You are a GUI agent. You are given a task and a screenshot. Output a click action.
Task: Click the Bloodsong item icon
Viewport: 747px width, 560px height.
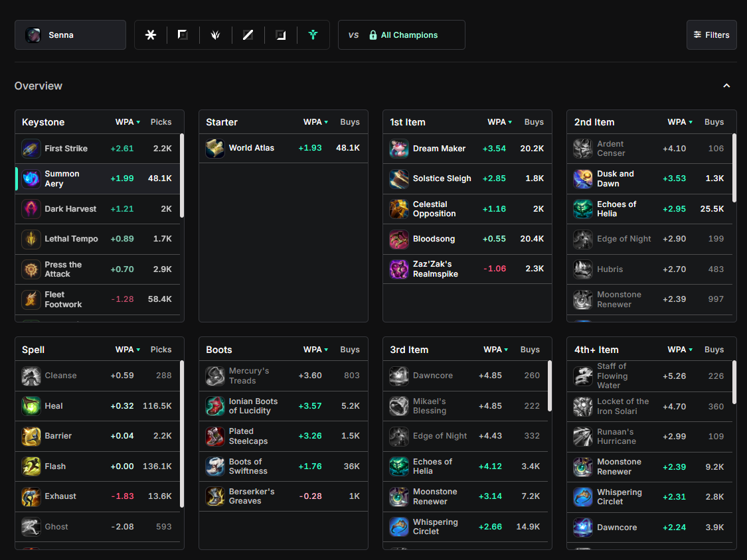coord(399,239)
